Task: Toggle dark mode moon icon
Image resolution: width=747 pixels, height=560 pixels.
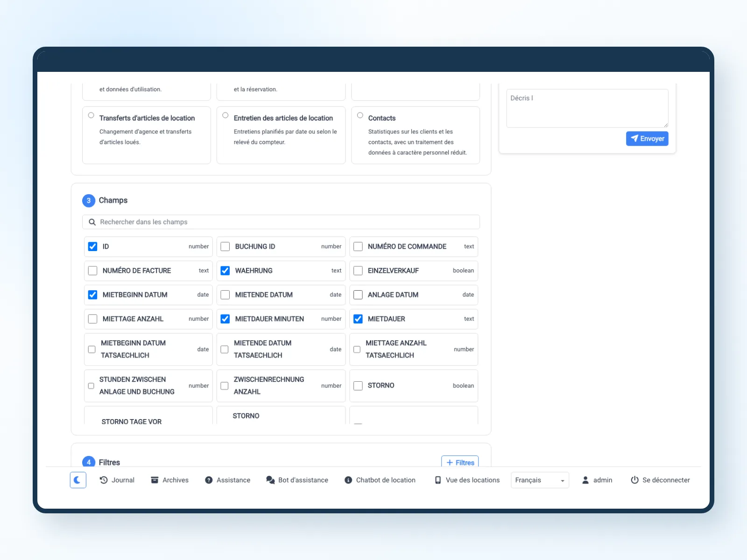Action: point(78,480)
